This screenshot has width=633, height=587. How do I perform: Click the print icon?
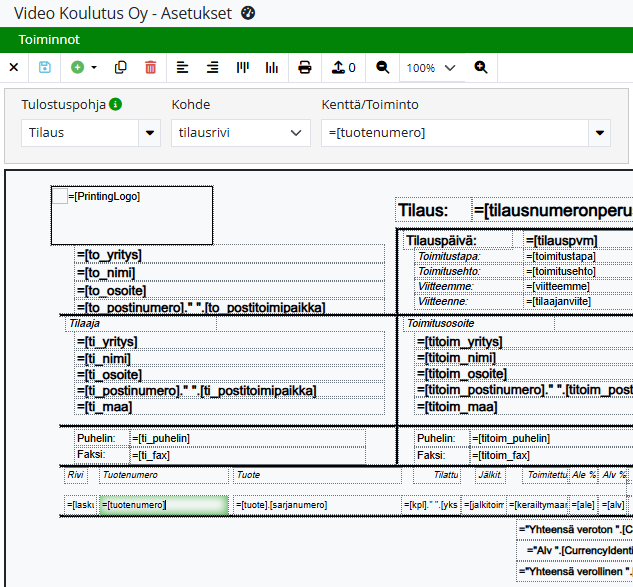[x=305, y=68]
